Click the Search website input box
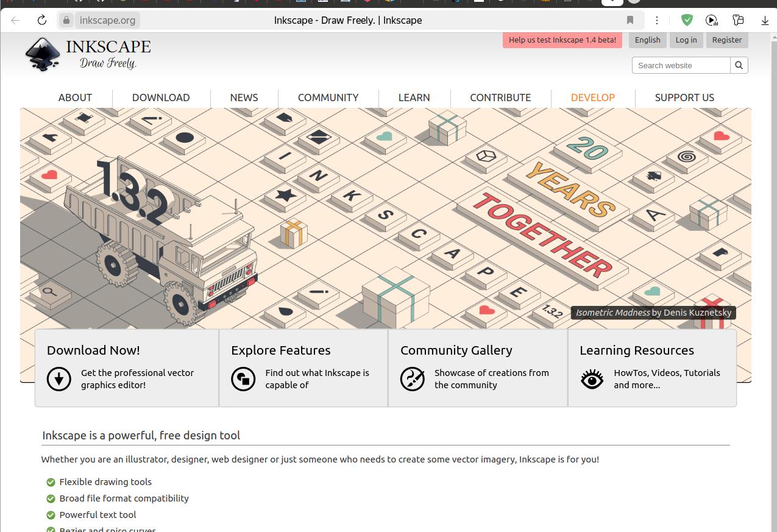 (681, 65)
